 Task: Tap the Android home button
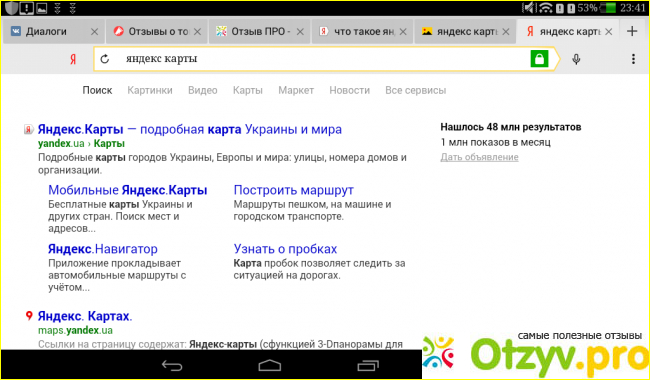[270, 365]
